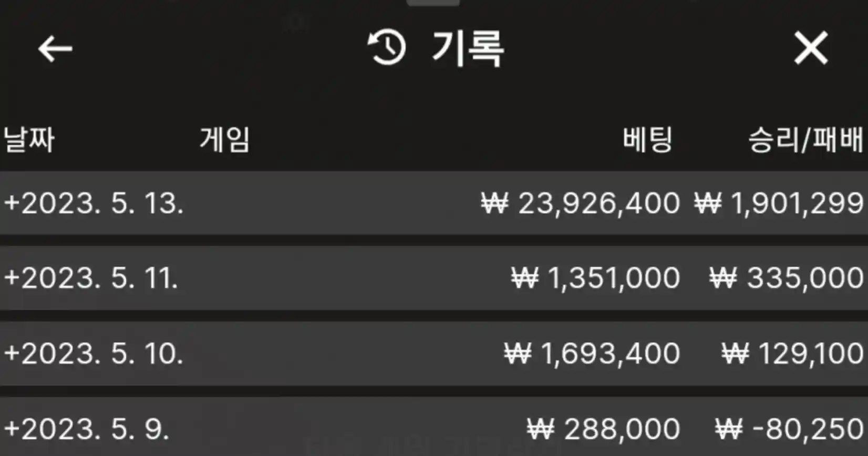Expand the 2023. 5. 13. row plus sign
Image resolution: width=868 pixels, height=456 pixels.
(x=12, y=203)
